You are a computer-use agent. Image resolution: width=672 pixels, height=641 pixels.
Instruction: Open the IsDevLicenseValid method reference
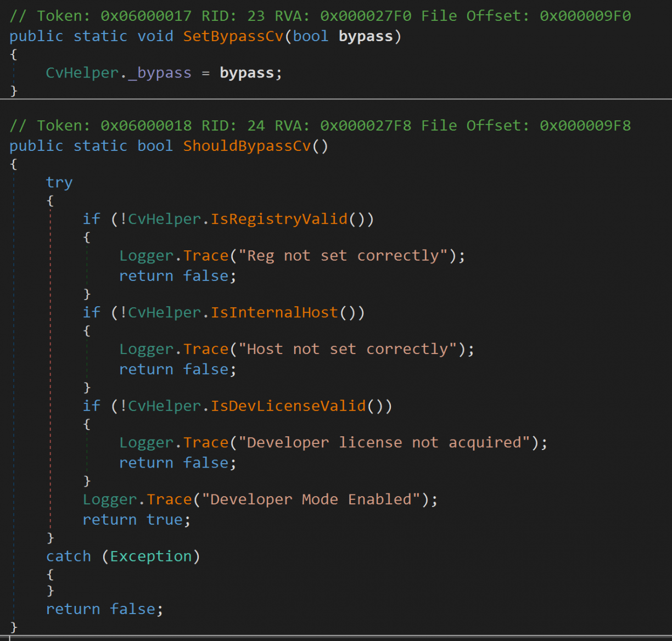pyautogui.click(x=288, y=406)
